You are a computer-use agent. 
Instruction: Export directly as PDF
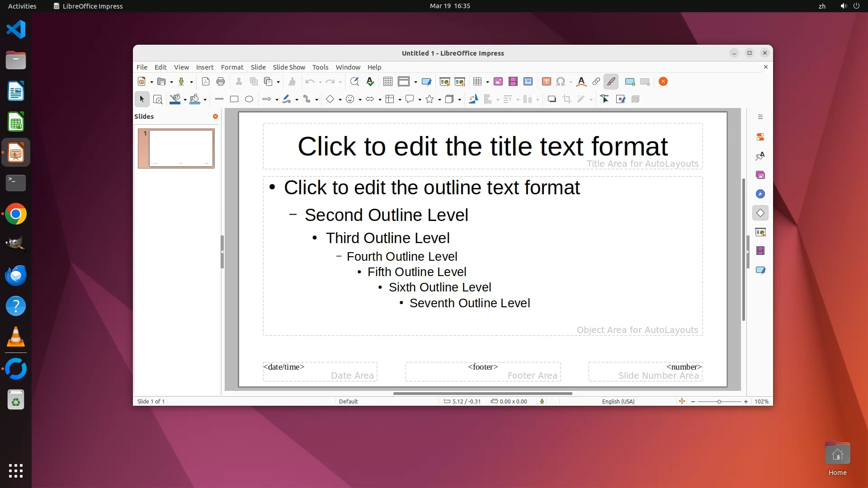click(206, 81)
